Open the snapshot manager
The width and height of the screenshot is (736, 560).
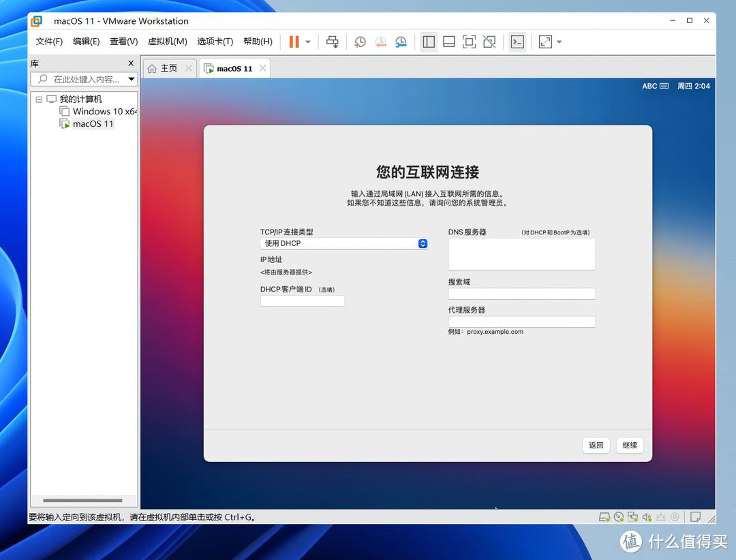coord(401,42)
